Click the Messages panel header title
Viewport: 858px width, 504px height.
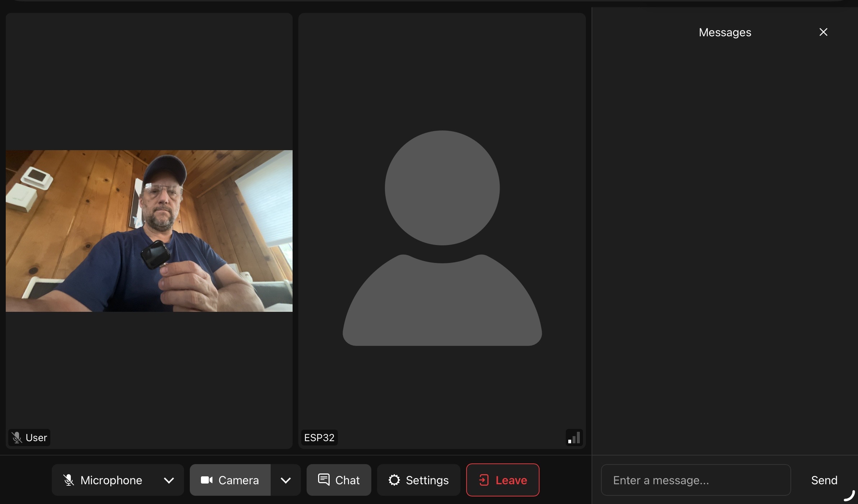click(x=725, y=32)
